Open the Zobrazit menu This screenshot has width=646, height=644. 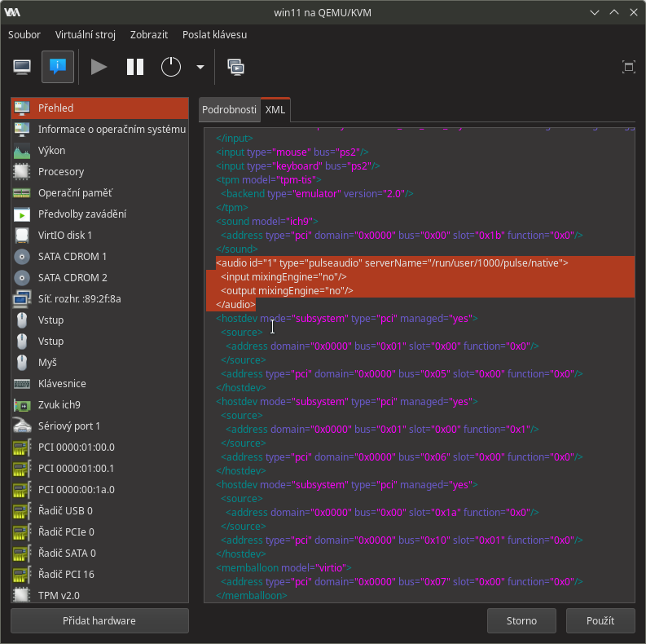pyautogui.click(x=149, y=34)
